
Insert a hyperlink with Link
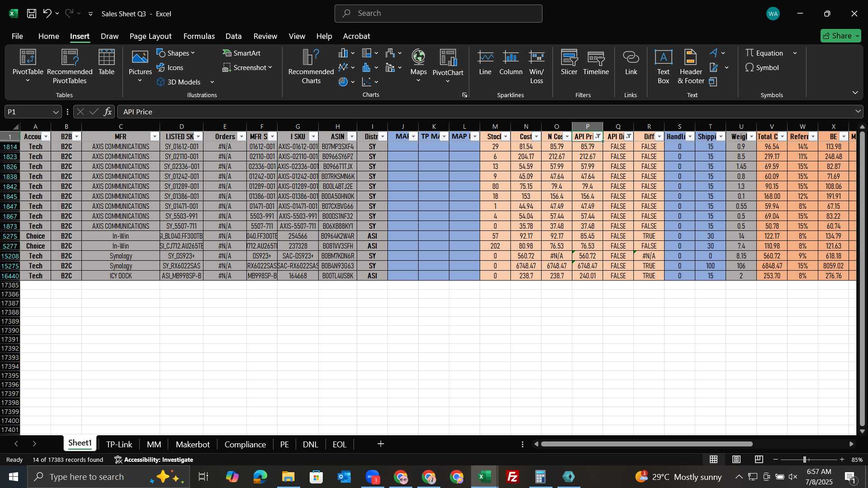(631, 62)
